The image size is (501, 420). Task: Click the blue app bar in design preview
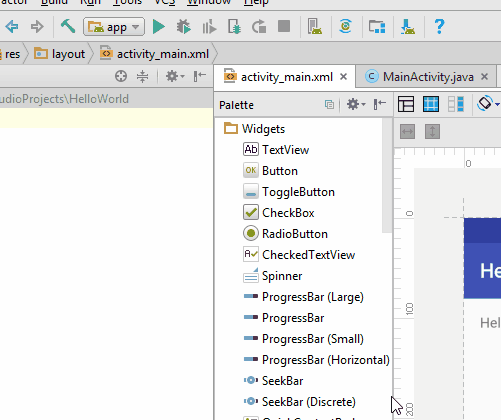[x=482, y=271]
